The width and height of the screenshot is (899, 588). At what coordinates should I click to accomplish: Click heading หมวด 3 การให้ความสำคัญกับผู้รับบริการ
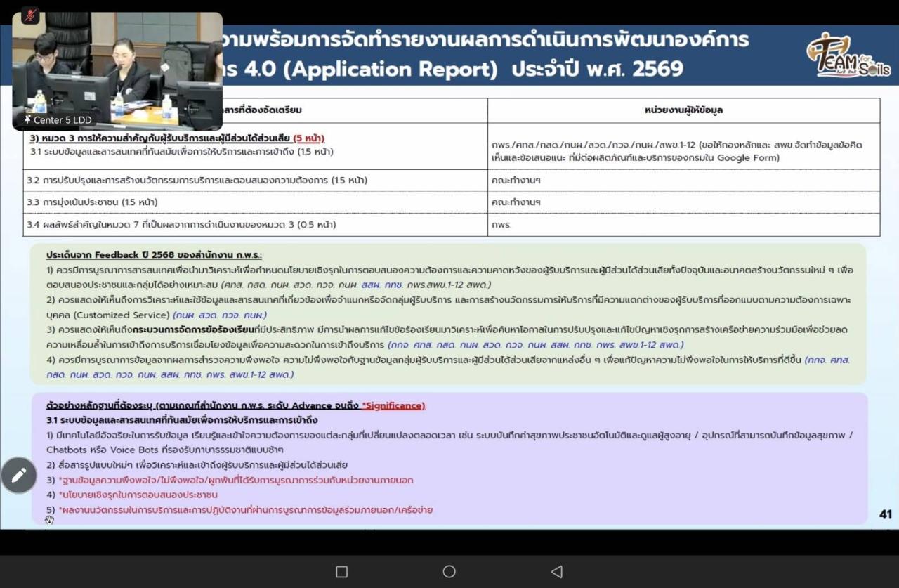[176, 138]
